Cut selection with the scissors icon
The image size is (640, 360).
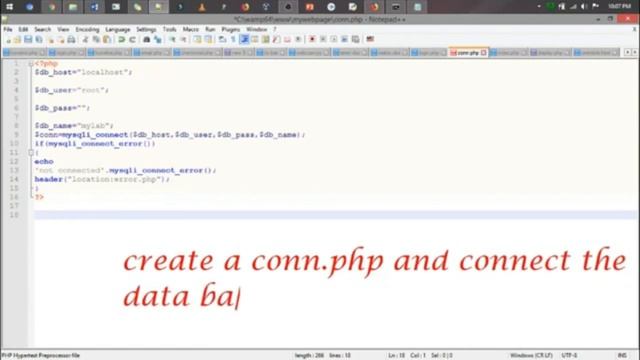85,40
